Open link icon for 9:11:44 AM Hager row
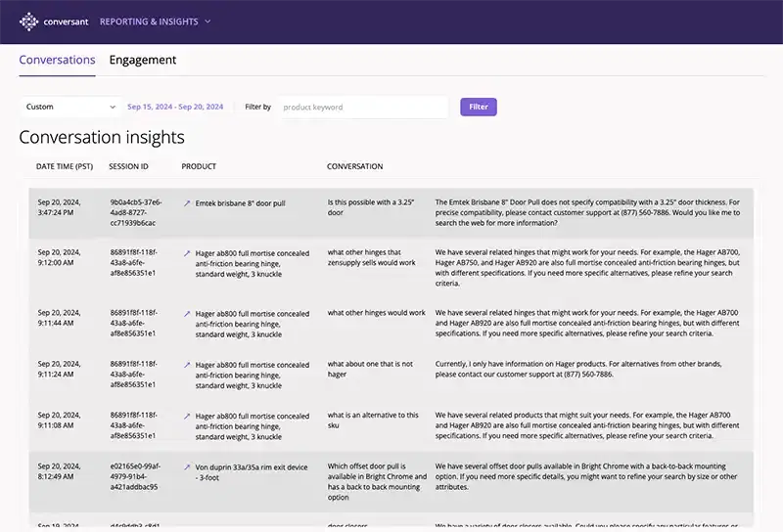Viewport: 783px width, 532px height. tap(187, 314)
